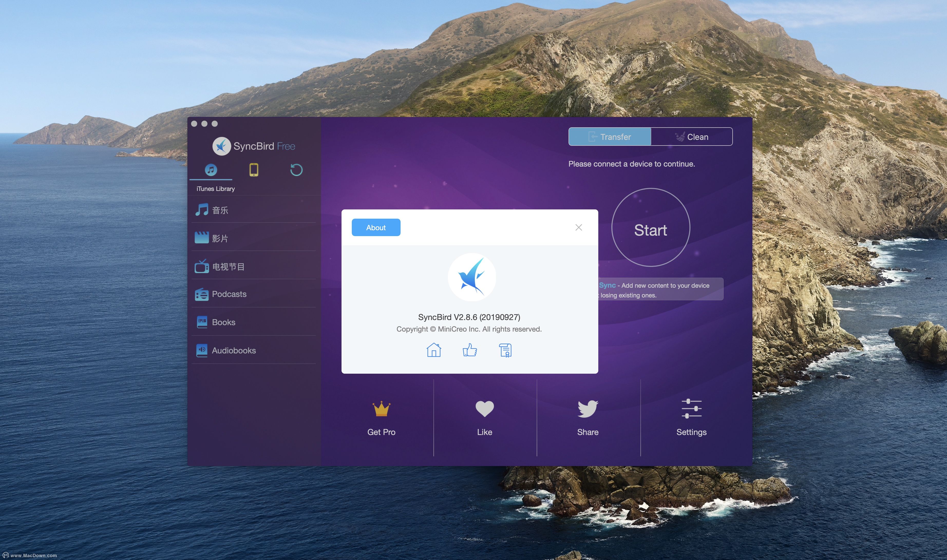This screenshot has width=947, height=560.
Task: Click the SyncBird Free title text
Action: 264,146
